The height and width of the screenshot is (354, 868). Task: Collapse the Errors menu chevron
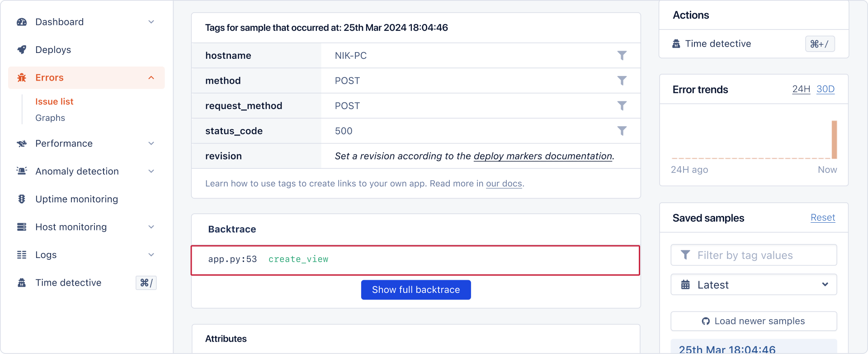pyautogui.click(x=151, y=78)
